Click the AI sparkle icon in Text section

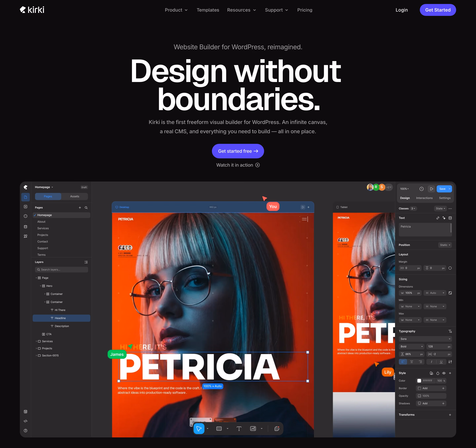(444, 218)
